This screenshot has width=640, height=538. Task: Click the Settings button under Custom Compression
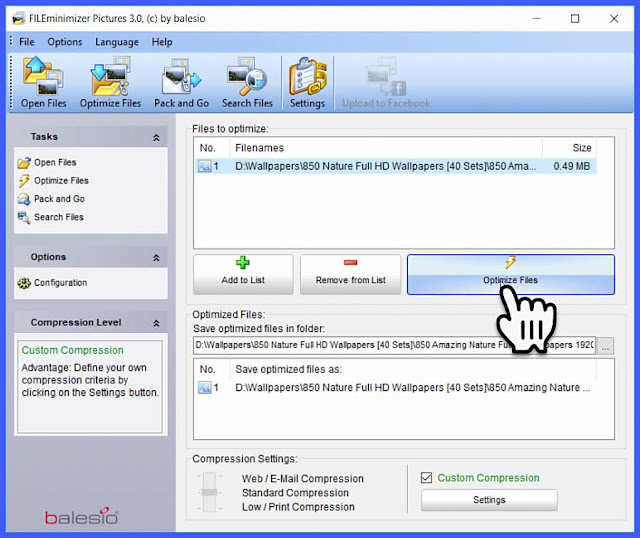point(489,500)
